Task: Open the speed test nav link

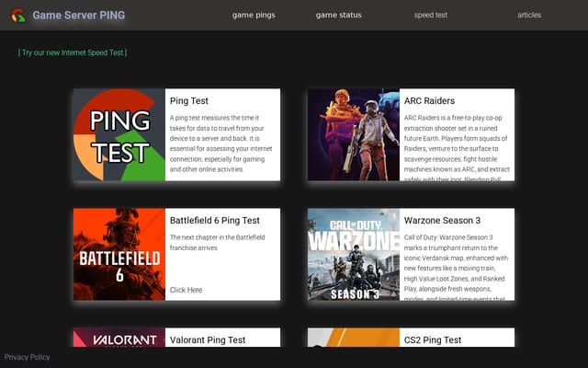Action: [431, 15]
